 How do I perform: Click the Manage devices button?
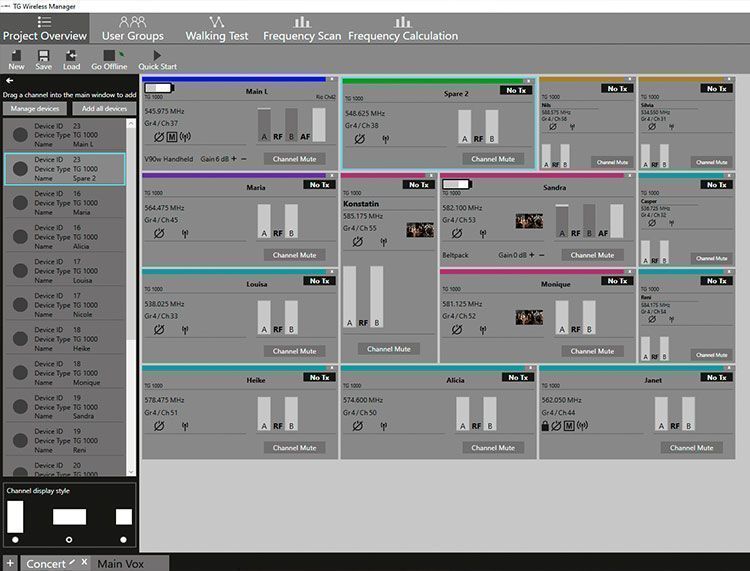35,109
